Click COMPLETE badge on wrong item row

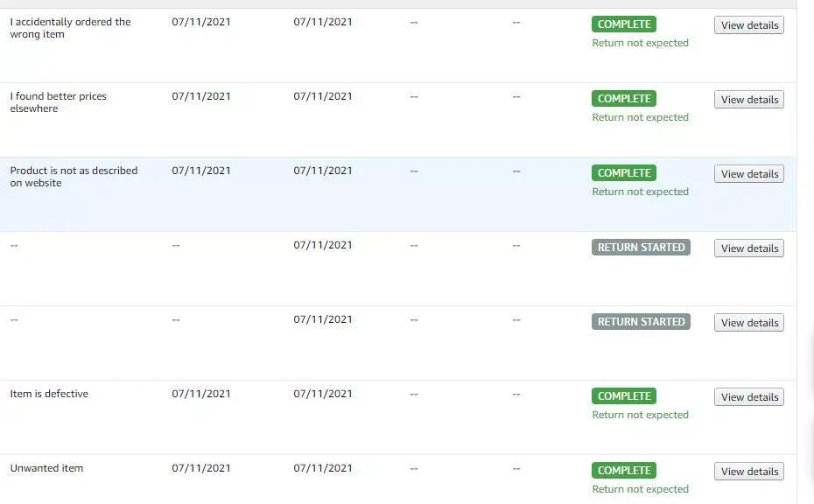[x=624, y=24]
